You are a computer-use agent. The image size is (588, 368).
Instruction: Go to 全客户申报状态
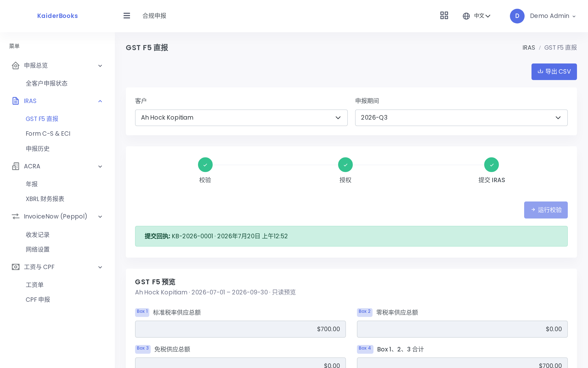46,83
